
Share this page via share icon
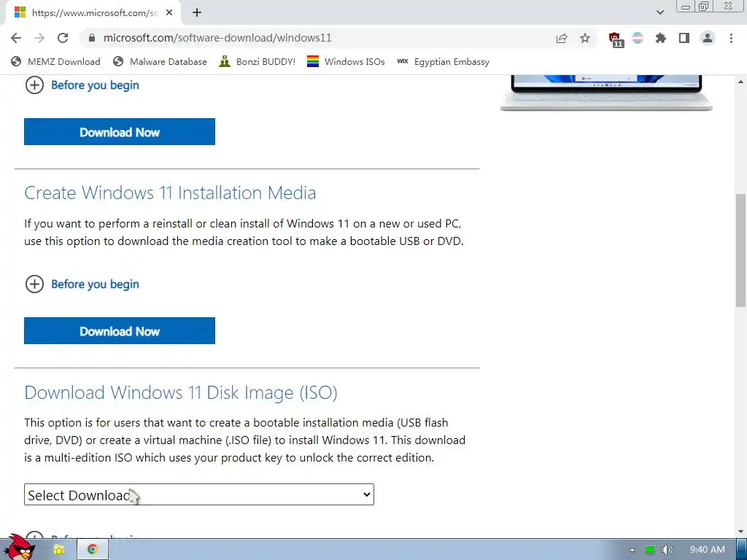[x=562, y=38]
